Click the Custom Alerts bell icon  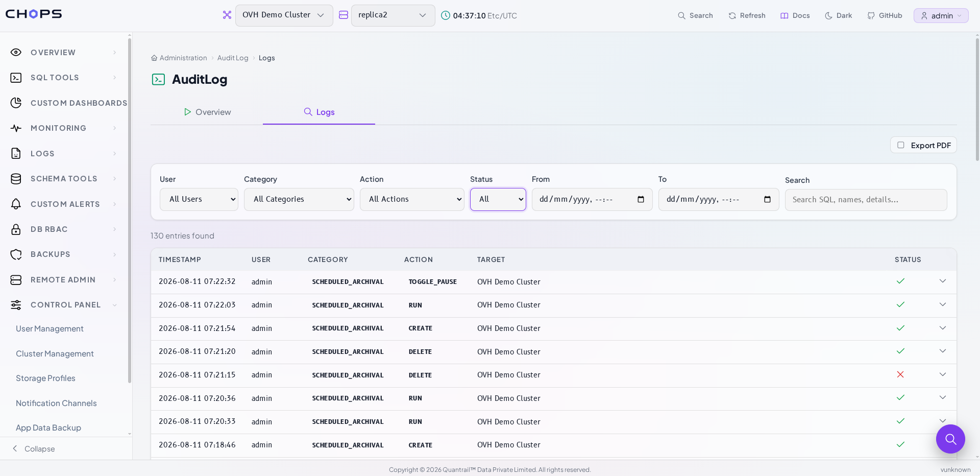pos(16,204)
